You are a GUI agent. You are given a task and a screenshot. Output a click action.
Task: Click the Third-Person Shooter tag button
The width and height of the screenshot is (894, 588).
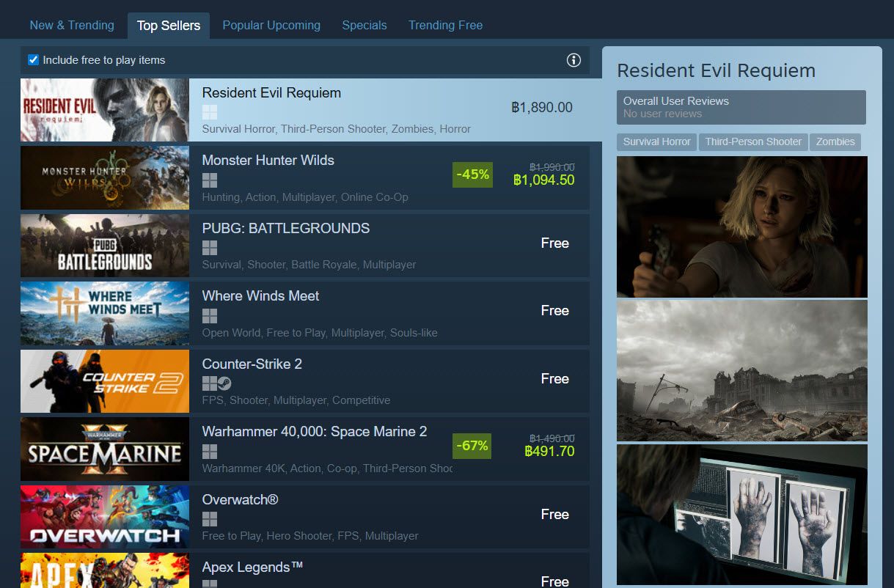pos(753,142)
